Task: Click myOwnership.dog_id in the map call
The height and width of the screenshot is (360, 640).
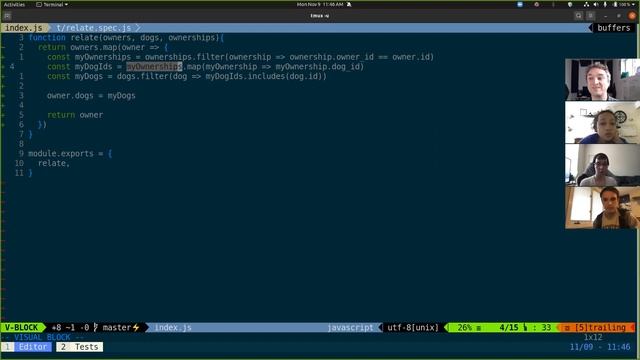Action: (318, 67)
